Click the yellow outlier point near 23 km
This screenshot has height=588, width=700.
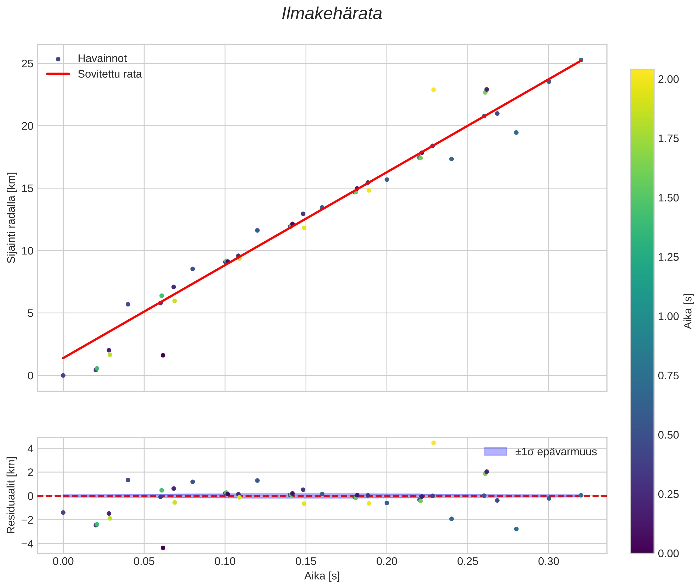tap(434, 90)
